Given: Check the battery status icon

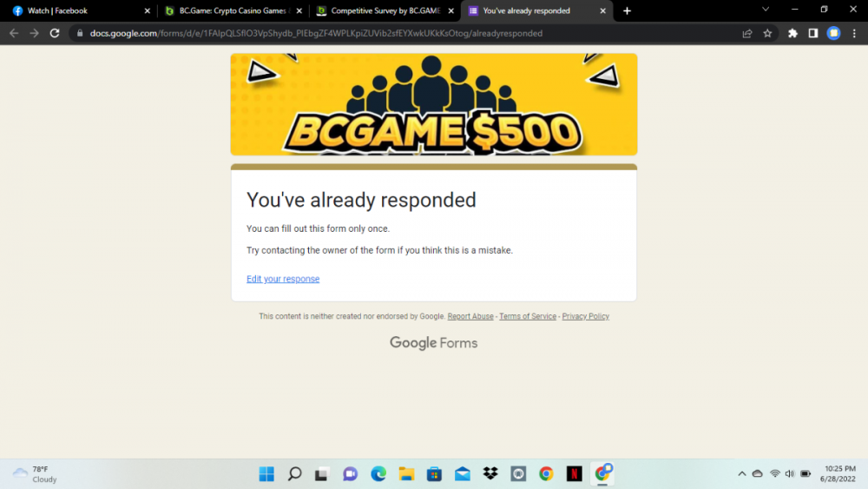Looking at the screenshot, I should coord(806,474).
